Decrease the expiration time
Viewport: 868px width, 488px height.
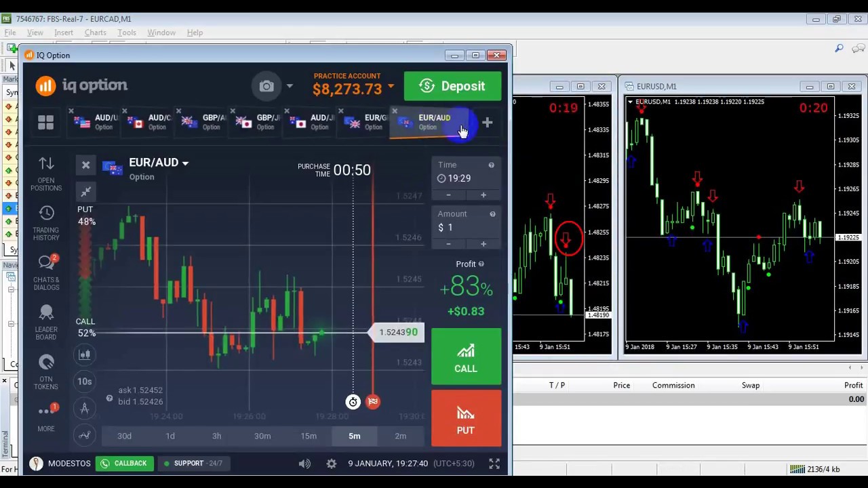click(448, 195)
